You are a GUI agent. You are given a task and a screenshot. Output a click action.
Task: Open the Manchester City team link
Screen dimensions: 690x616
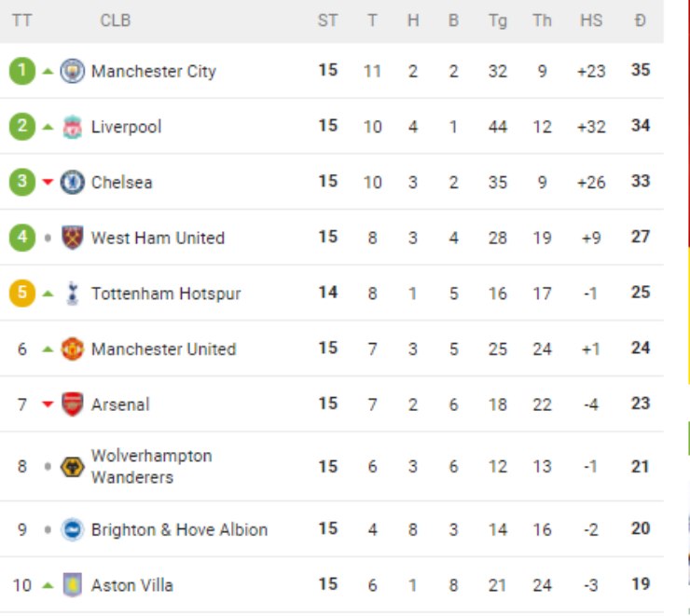153,71
